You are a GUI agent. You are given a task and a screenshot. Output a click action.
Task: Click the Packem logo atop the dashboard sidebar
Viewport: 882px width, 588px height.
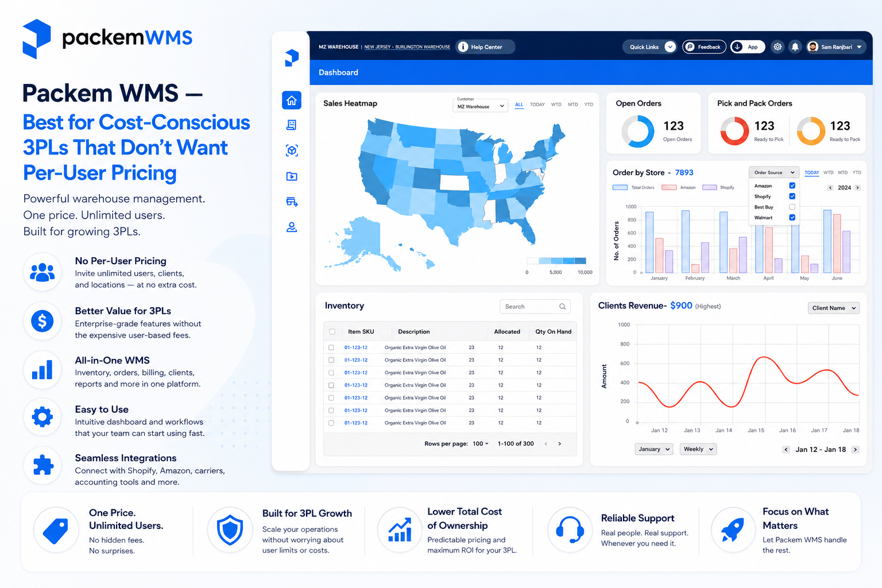pos(292,57)
